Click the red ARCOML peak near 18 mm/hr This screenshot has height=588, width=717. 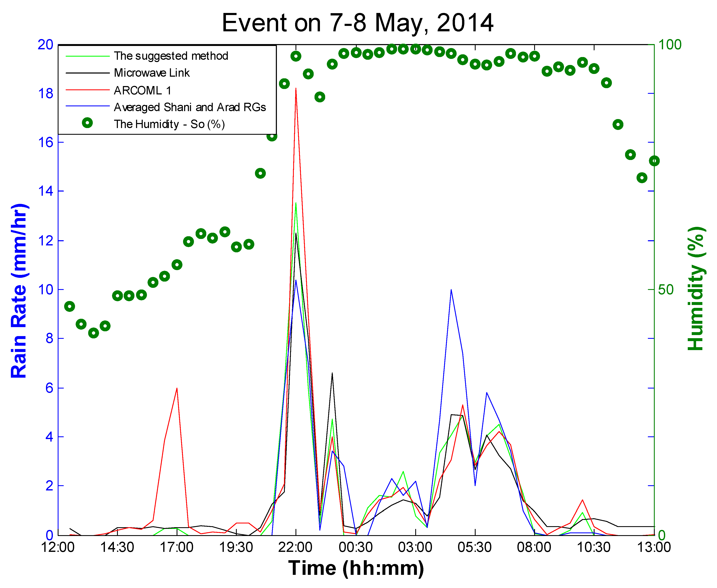point(296,89)
